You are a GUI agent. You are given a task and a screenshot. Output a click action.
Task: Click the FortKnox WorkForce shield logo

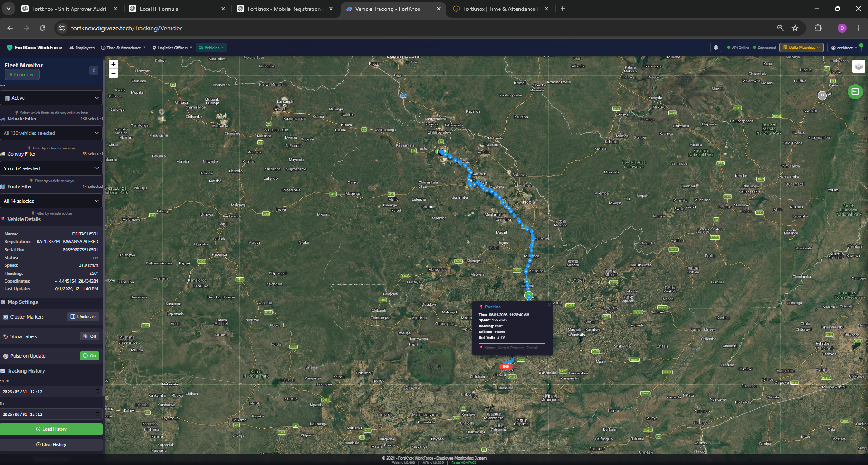[10, 48]
